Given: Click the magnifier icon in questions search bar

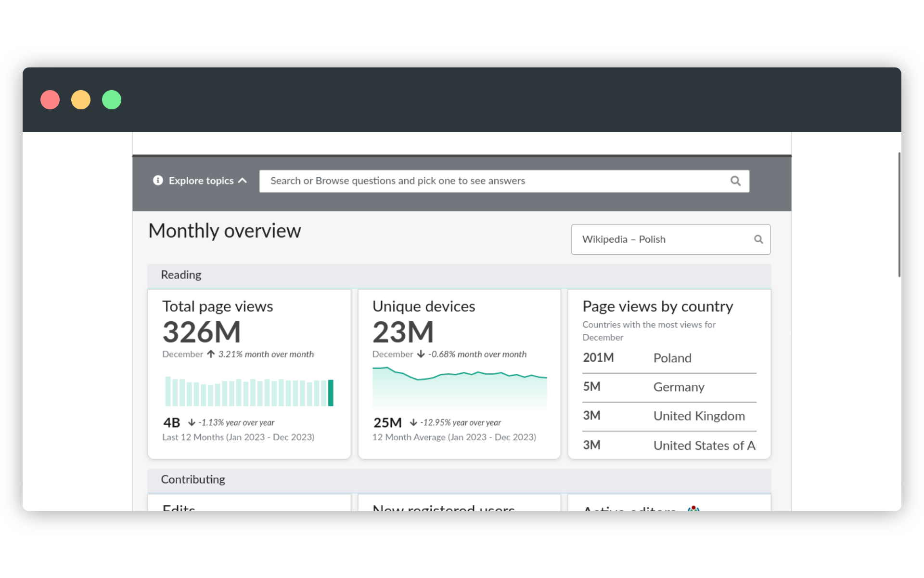Looking at the screenshot, I should coord(735,181).
